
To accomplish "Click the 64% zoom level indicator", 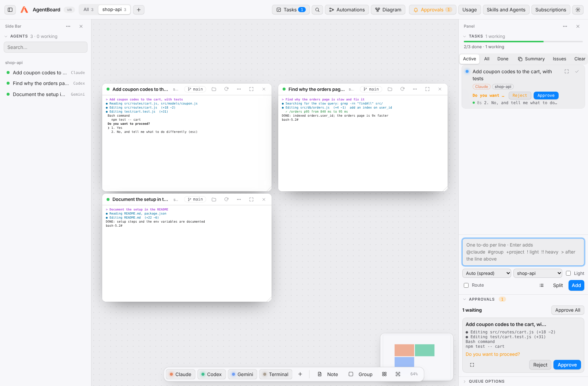I will (x=414, y=374).
